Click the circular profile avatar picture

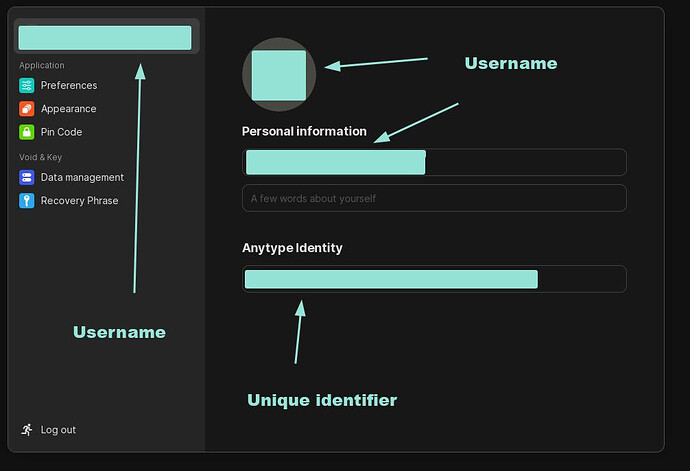coord(279,75)
